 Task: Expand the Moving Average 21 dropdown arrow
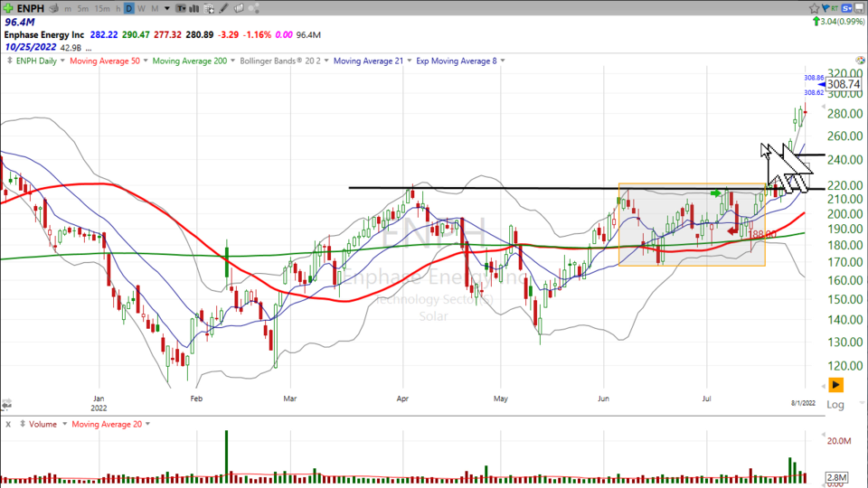coord(410,61)
